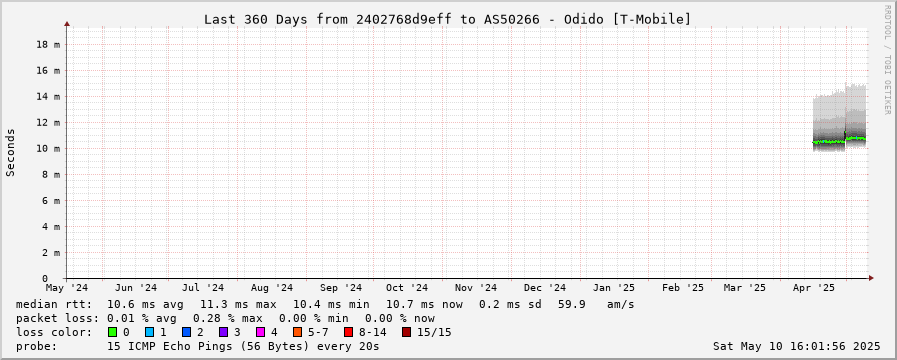Click the orange 5-7 loss swatch
This screenshot has height=360, width=897.
click(297, 332)
